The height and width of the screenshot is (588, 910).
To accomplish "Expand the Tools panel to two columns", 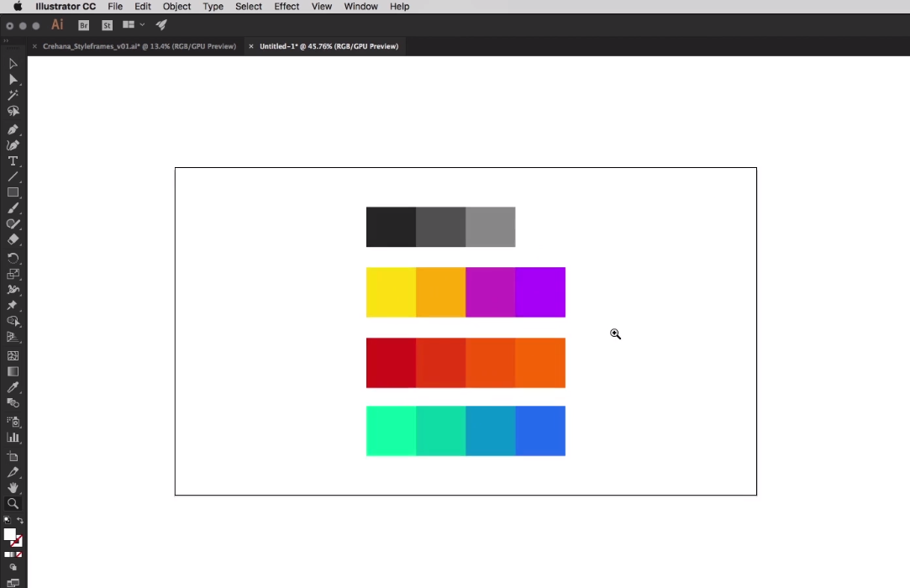I will click(x=7, y=39).
